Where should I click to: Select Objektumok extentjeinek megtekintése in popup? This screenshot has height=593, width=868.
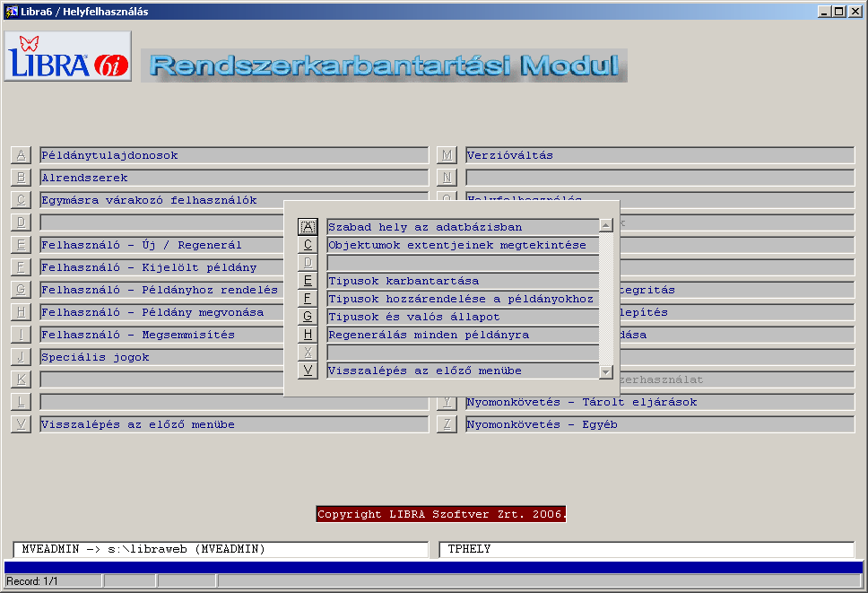tap(463, 245)
